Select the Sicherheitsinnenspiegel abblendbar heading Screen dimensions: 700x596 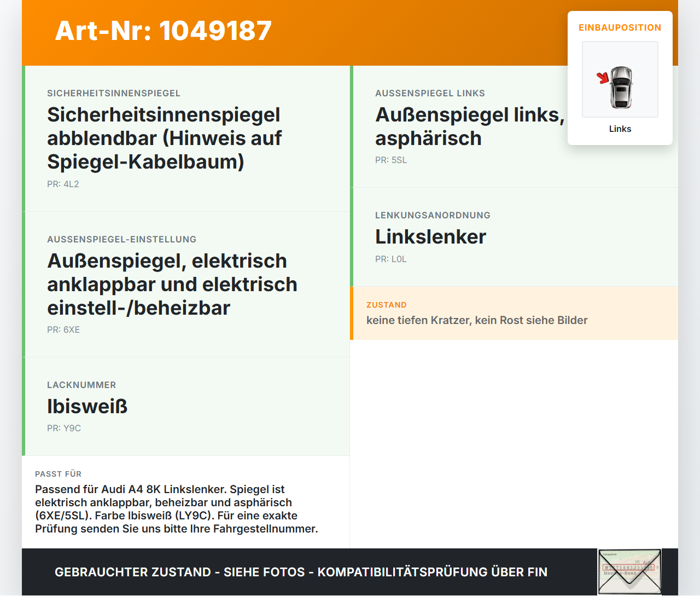164,138
